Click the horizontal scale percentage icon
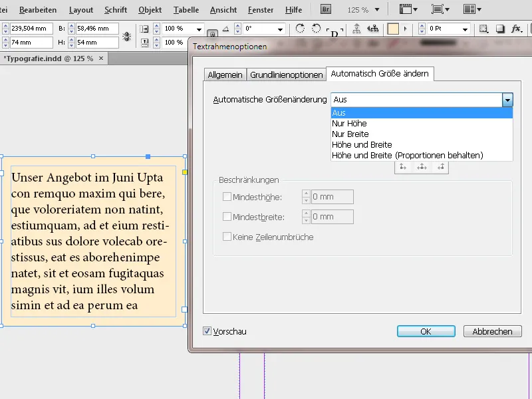The width and height of the screenshot is (532, 399). [144, 29]
